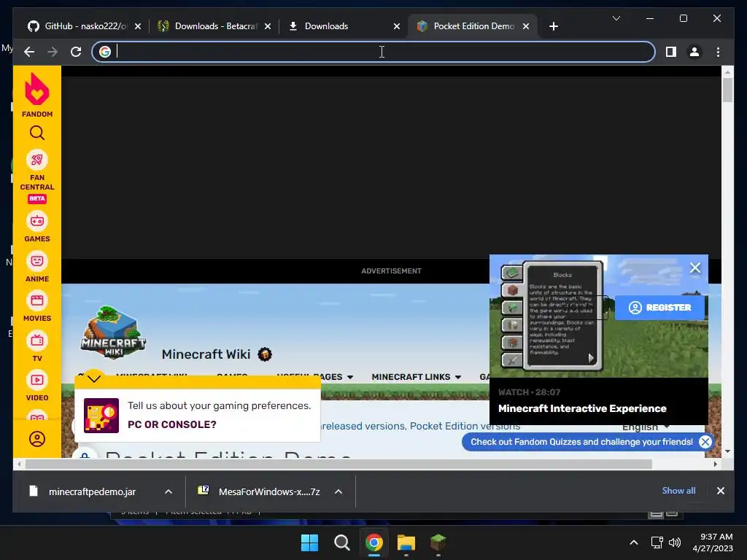This screenshot has height=560, width=747.
Task: Open a new browser tab
Action: tap(553, 26)
